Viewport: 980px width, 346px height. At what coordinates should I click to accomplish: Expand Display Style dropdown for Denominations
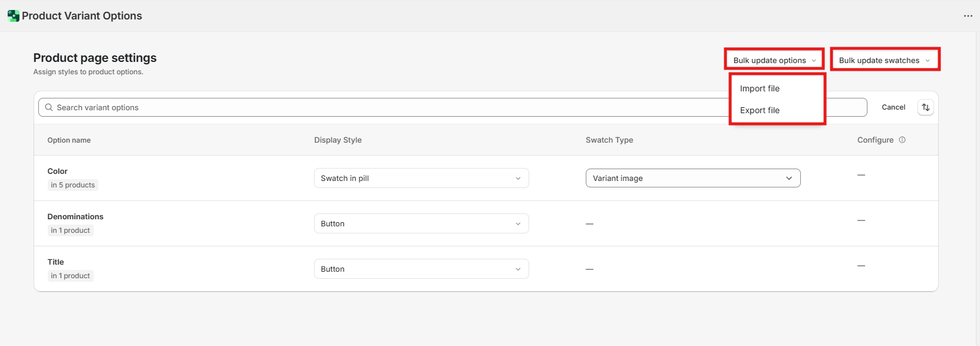coord(421,223)
